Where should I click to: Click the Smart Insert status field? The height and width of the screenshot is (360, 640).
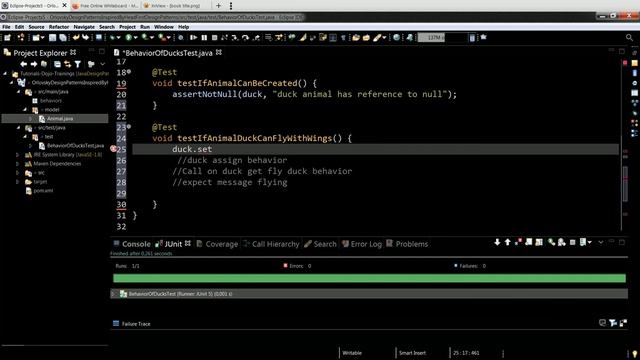[412, 353]
